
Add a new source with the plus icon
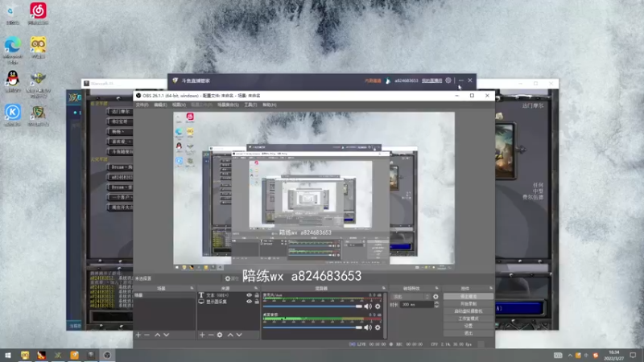coord(202,335)
